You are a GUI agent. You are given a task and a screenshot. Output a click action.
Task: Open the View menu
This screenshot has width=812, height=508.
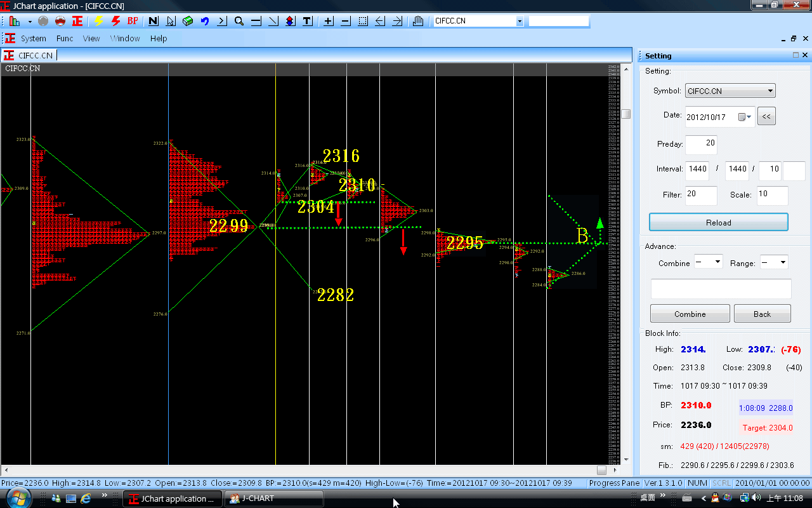(91, 38)
